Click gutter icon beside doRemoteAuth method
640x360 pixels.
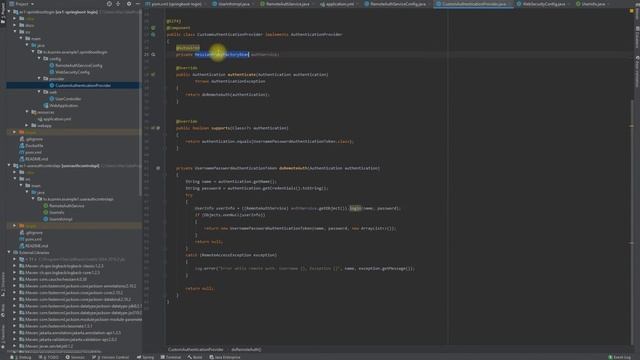tap(158, 168)
